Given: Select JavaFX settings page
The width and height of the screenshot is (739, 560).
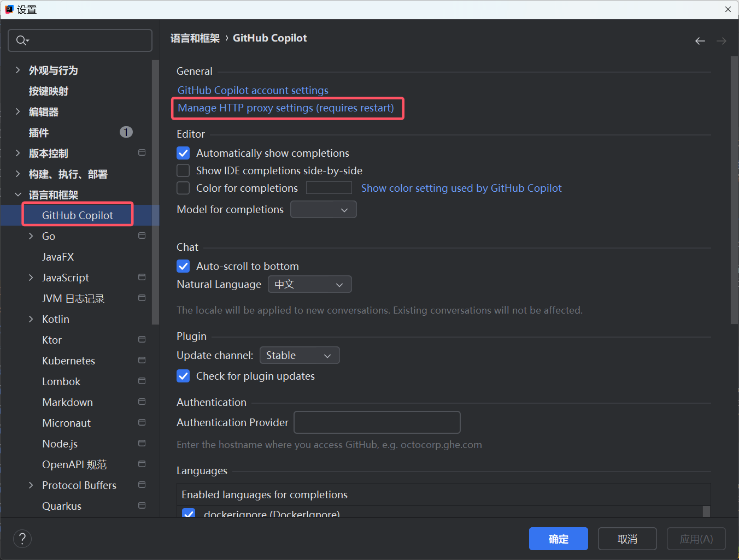Looking at the screenshot, I should click(x=58, y=257).
